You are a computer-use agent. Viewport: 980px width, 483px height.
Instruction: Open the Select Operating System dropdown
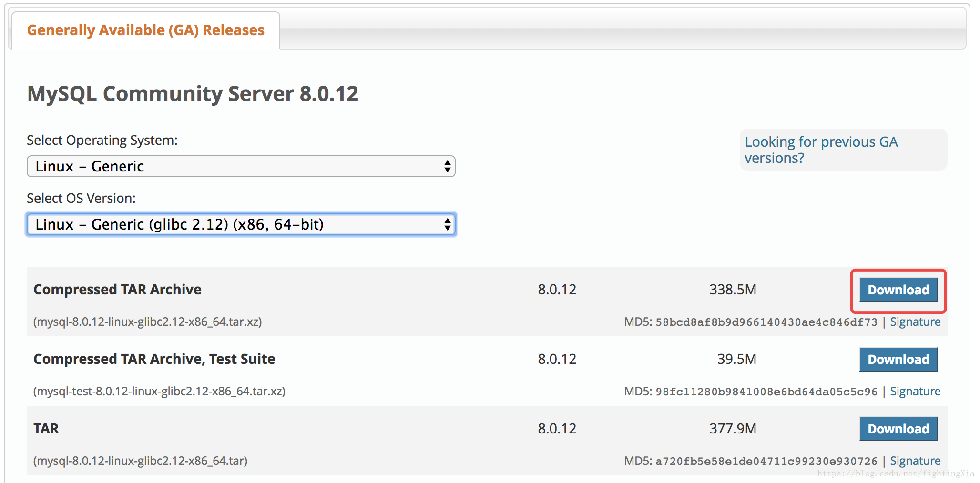[241, 166]
